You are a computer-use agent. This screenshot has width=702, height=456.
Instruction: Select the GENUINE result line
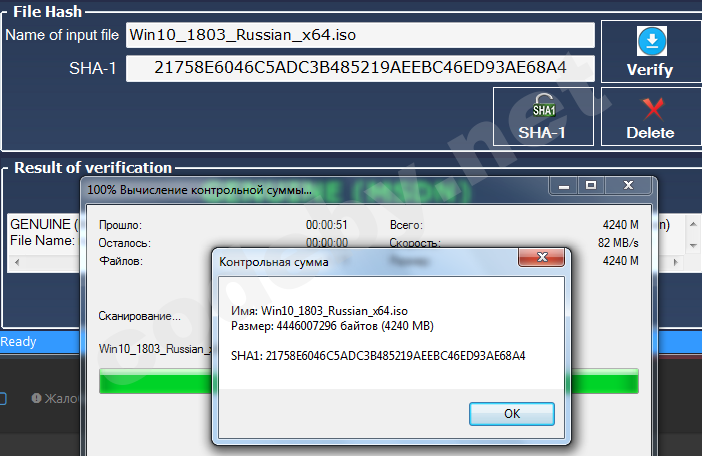43,224
